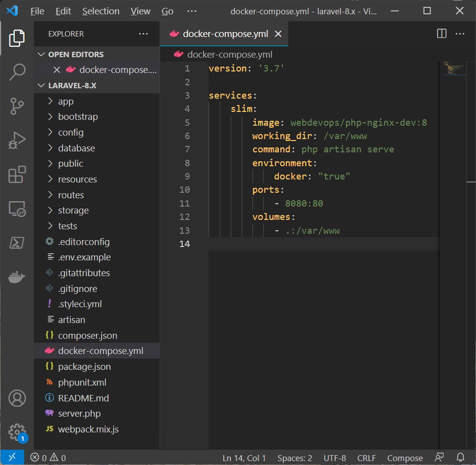Screen dimensions: 476x465
Task: Click the remote window indicator in status bar
Action: pos(12,458)
